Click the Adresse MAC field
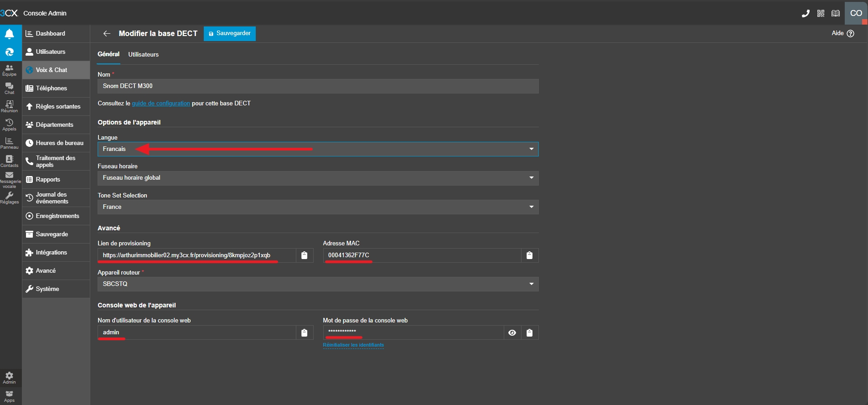The height and width of the screenshot is (405, 868). pos(422,255)
